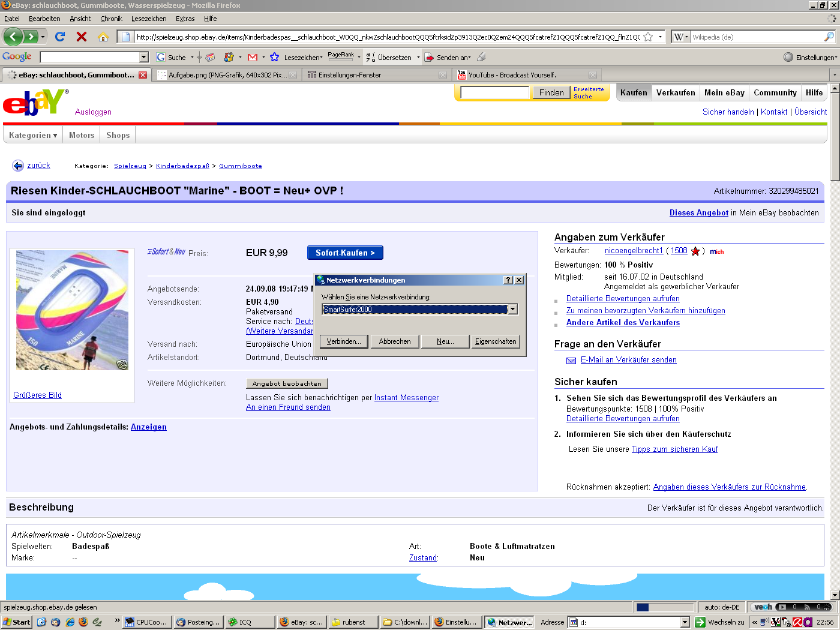Click the Verkaufen tab on eBay
Viewport: 840px width, 630px height.
pos(676,92)
